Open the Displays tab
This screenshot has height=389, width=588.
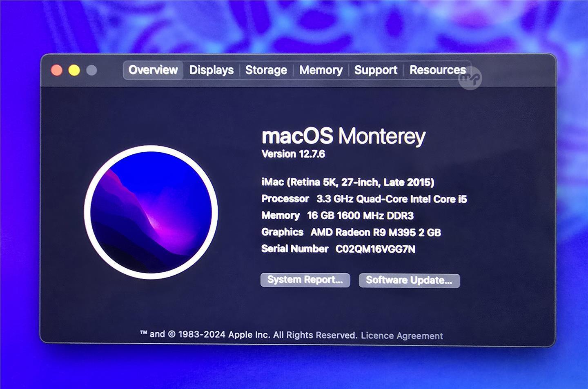[x=211, y=70]
